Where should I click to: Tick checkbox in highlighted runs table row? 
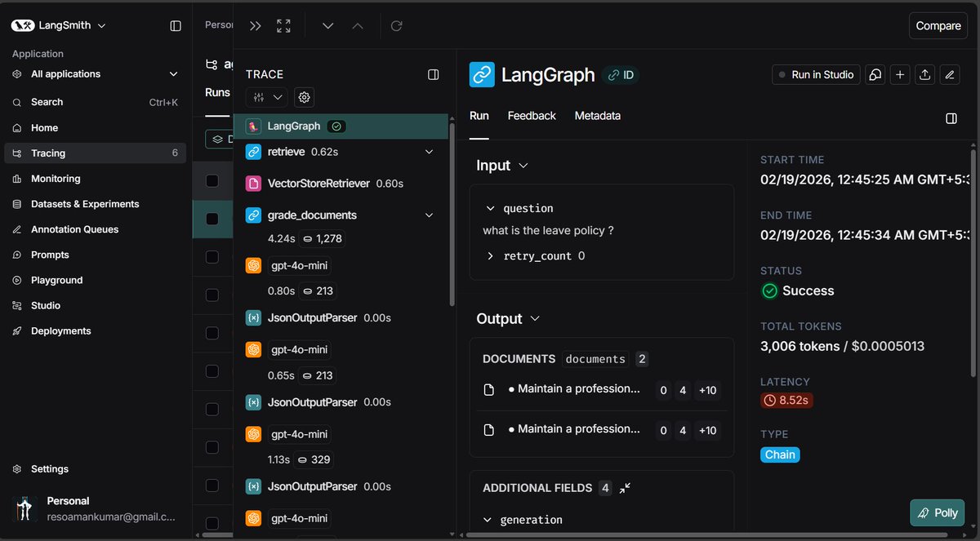(x=212, y=219)
